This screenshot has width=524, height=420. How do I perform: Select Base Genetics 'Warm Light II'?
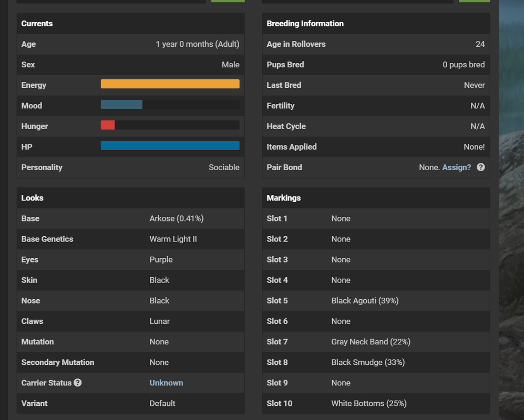(173, 239)
